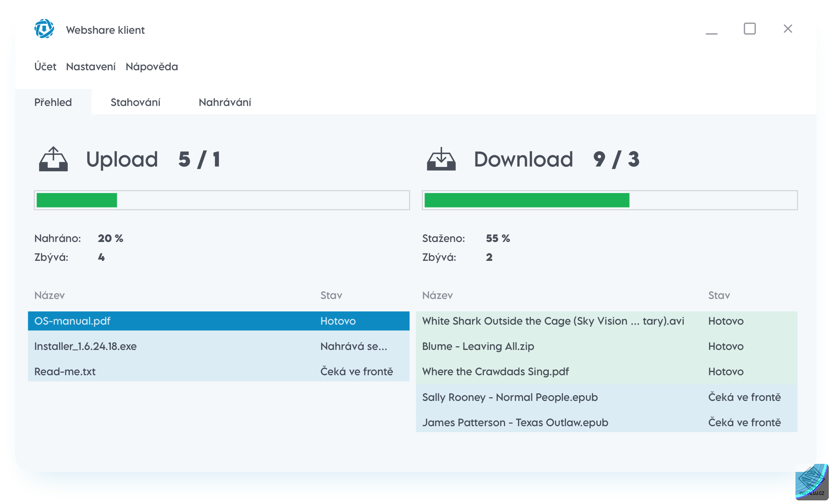Click the Upload tray icon
Image resolution: width=832 pixels, height=504 pixels.
click(x=53, y=159)
